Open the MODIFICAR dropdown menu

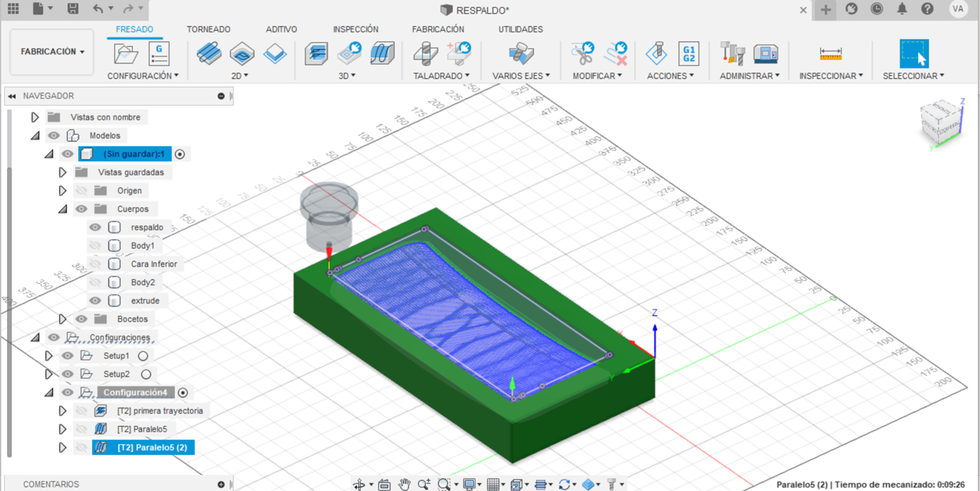[x=597, y=76]
